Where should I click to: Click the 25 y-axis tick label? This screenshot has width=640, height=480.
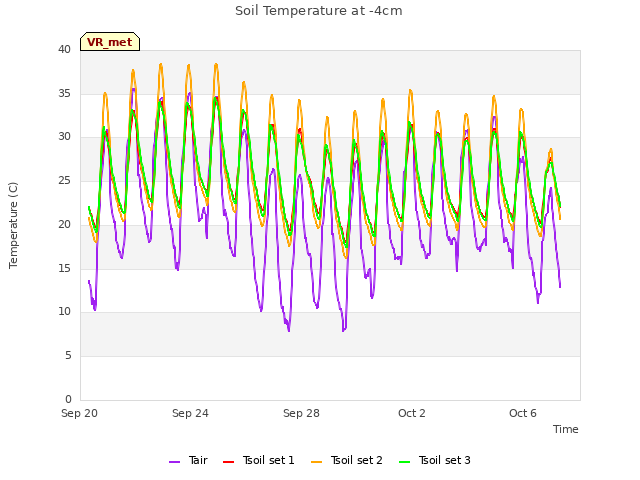pyautogui.click(x=64, y=180)
